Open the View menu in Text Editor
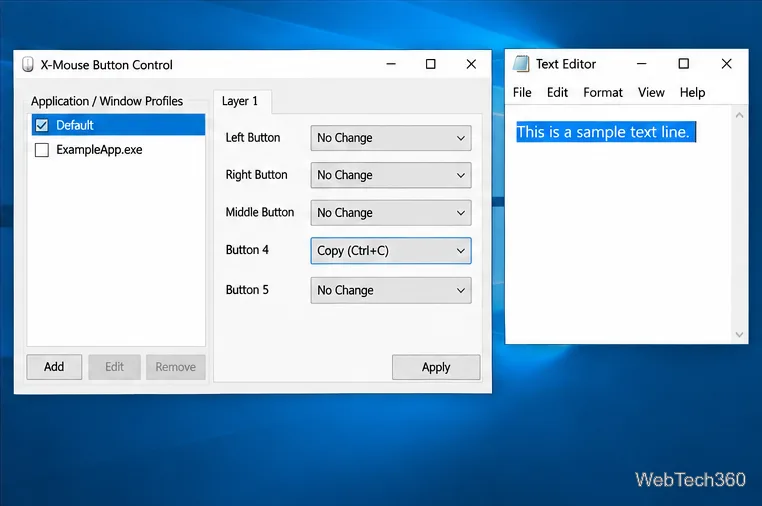The height and width of the screenshot is (506, 762). point(651,92)
